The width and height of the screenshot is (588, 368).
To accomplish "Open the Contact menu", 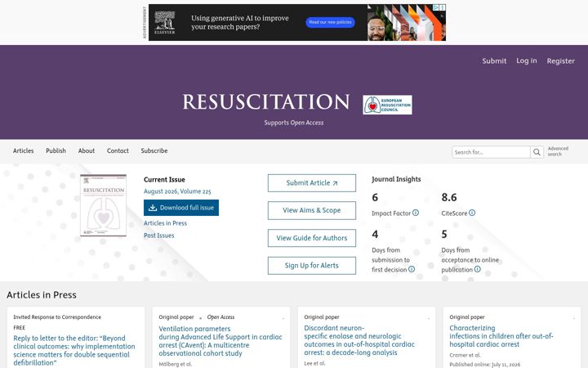I will tap(118, 150).
